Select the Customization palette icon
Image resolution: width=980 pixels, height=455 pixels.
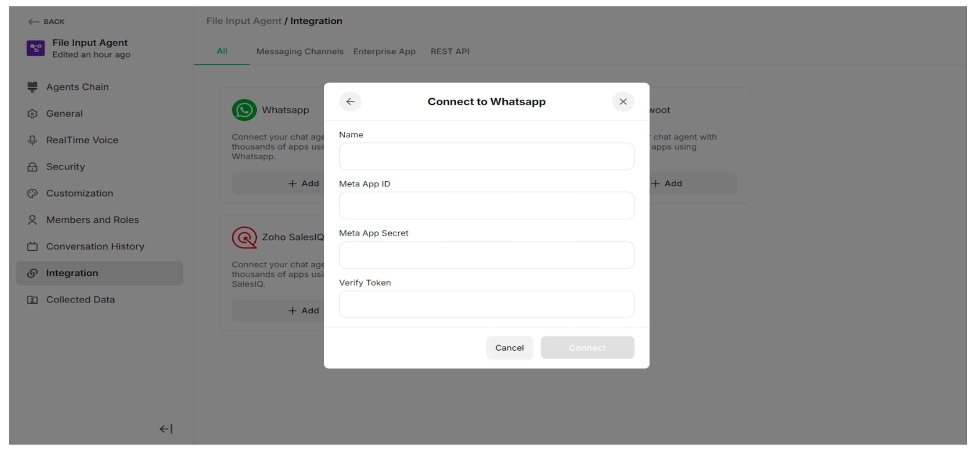point(32,193)
